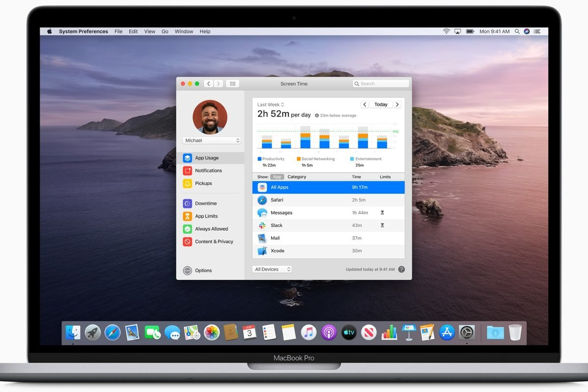Expand the All Devices dropdown
The height and width of the screenshot is (392, 588).
(x=272, y=269)
